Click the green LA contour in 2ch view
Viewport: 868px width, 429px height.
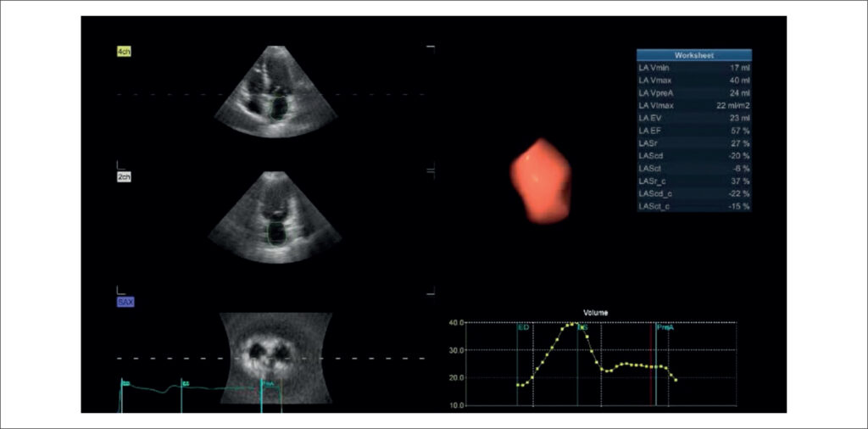[x=276, y=233]
